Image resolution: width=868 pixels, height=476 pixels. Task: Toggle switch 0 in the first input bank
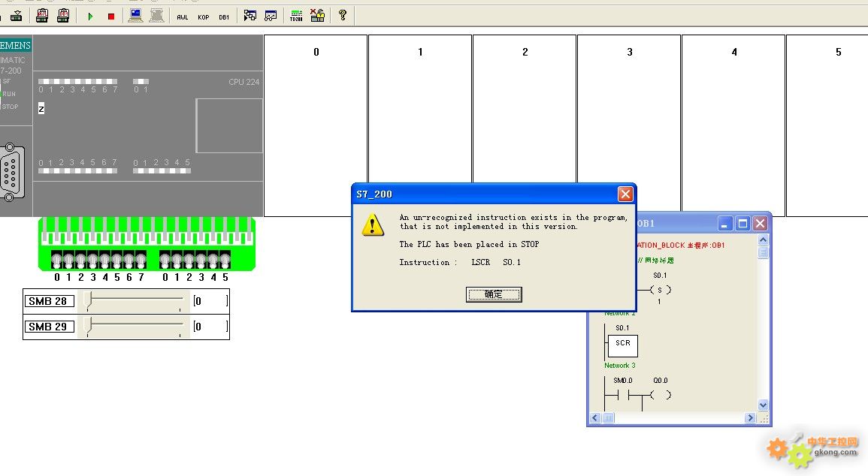coord(56,259)
